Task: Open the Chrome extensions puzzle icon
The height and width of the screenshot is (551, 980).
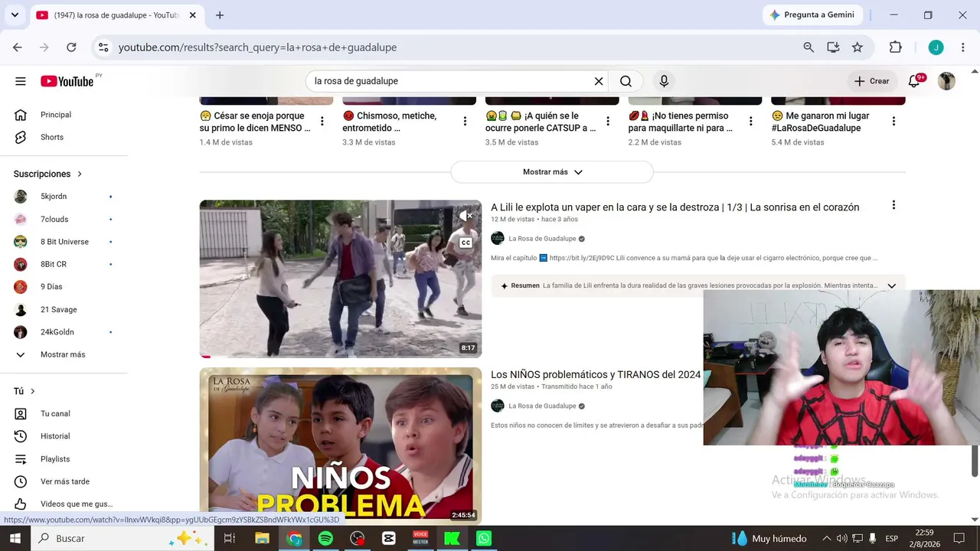Action: (x=896, y=47)
